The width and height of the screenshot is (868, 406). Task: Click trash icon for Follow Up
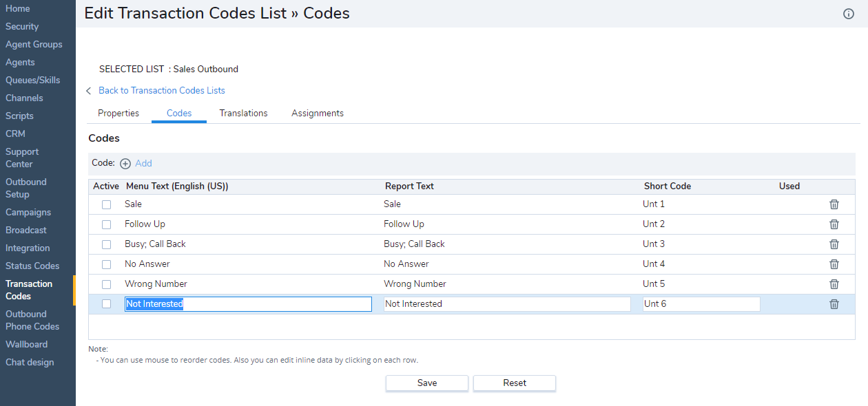tap(834, 224)
